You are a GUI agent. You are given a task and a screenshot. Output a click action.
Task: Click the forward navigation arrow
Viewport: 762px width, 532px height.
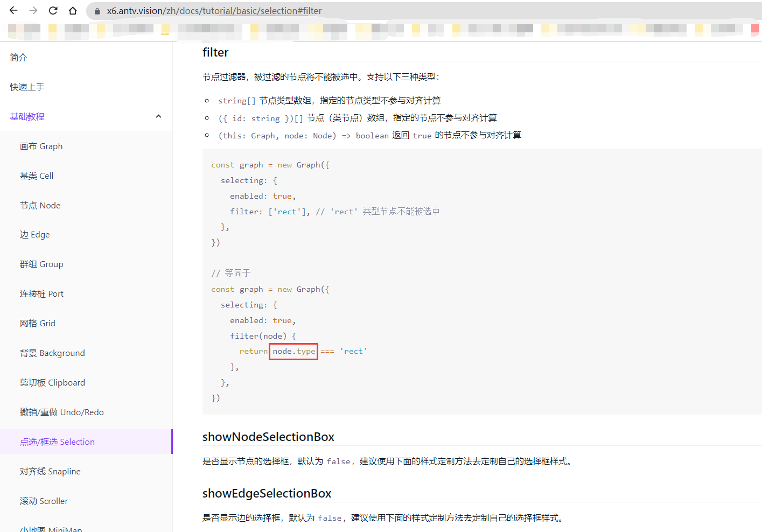click(x=33, y=10)
